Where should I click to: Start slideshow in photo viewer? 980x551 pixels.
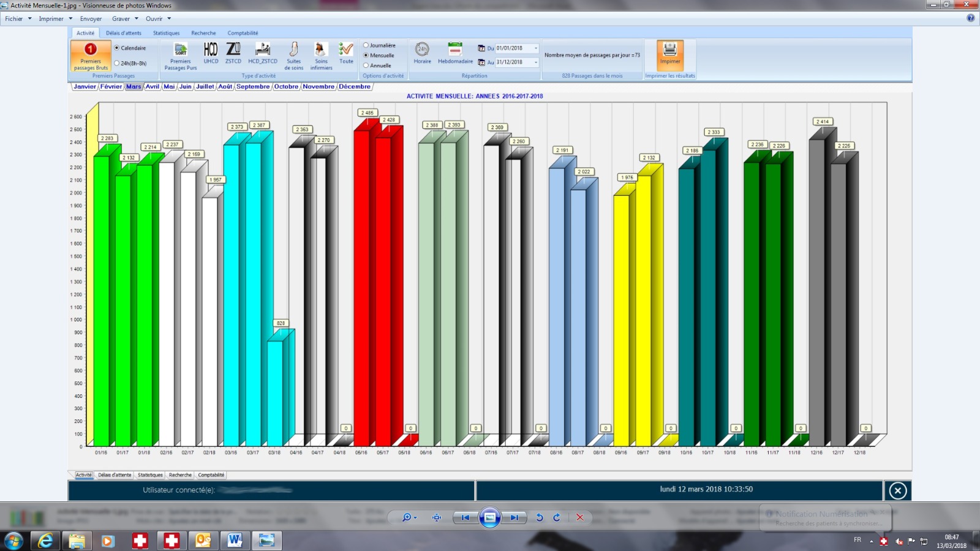490,517
